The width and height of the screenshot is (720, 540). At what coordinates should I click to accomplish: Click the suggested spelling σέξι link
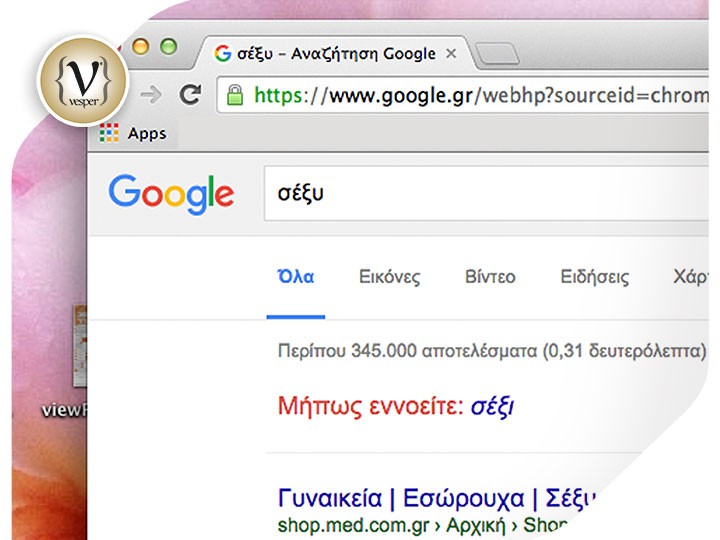pyautogui.click(x=492, y=406)
